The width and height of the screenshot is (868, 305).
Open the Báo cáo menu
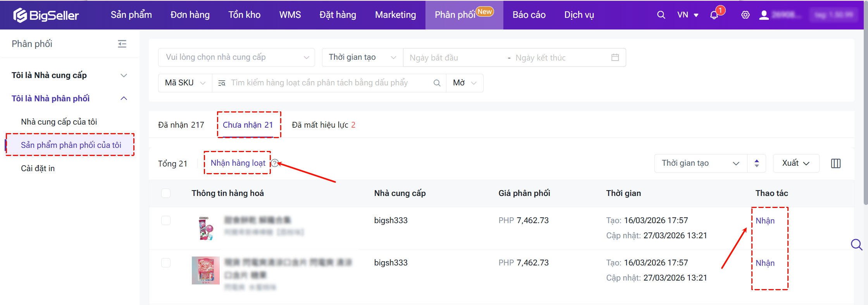[x=529, y=15]
